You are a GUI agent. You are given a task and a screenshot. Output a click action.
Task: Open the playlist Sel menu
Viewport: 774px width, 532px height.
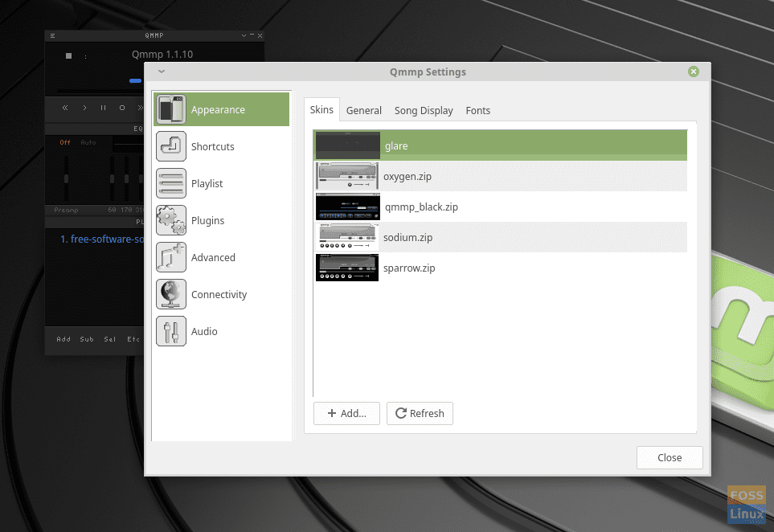110,339
